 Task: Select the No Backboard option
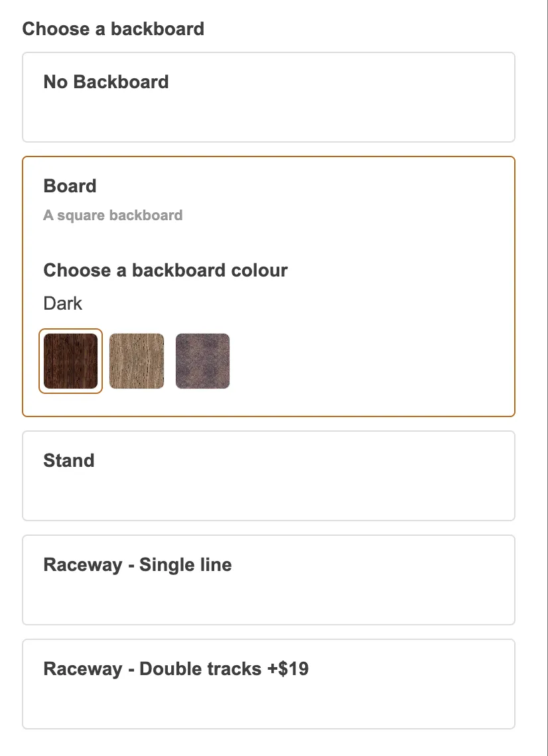tap(268, 97)
